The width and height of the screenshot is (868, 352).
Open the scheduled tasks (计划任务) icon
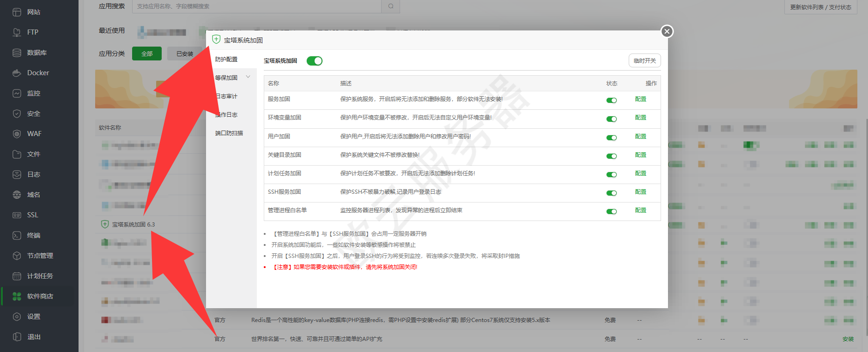click(x=17, y=276)
